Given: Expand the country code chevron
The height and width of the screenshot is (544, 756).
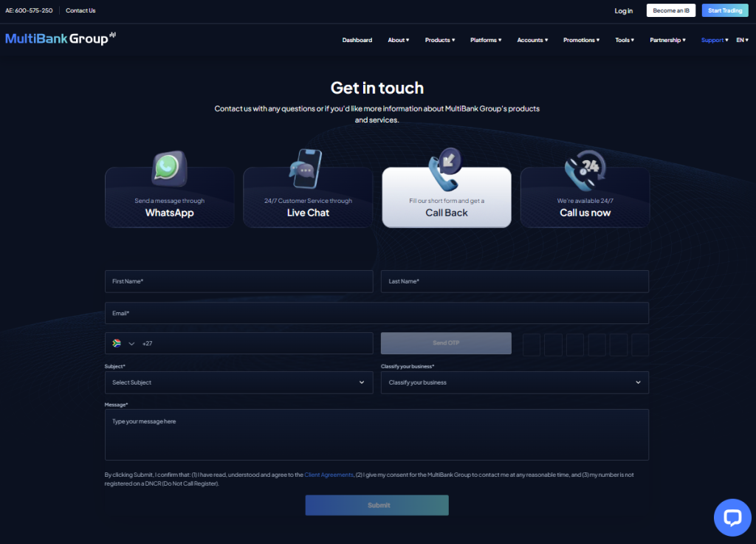Looking at the screenshot, I should point(131,343).
